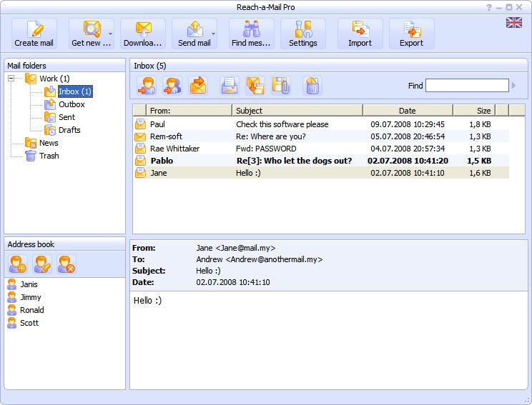This screenshot has width=532, height=405.
Task: Click the Forward message envelope icon
Action: tap(198, 86)
